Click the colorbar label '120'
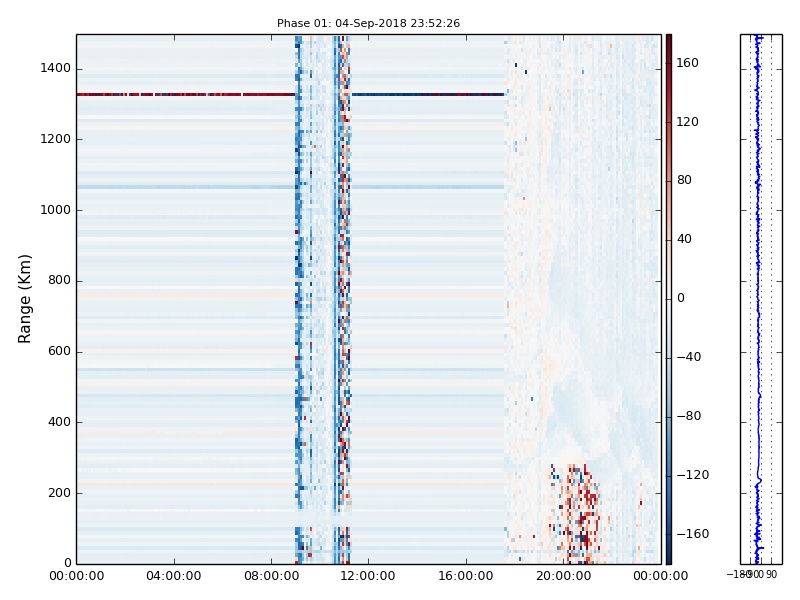The height and width of the screenshot is (600, 800). [x=687, y=121]
